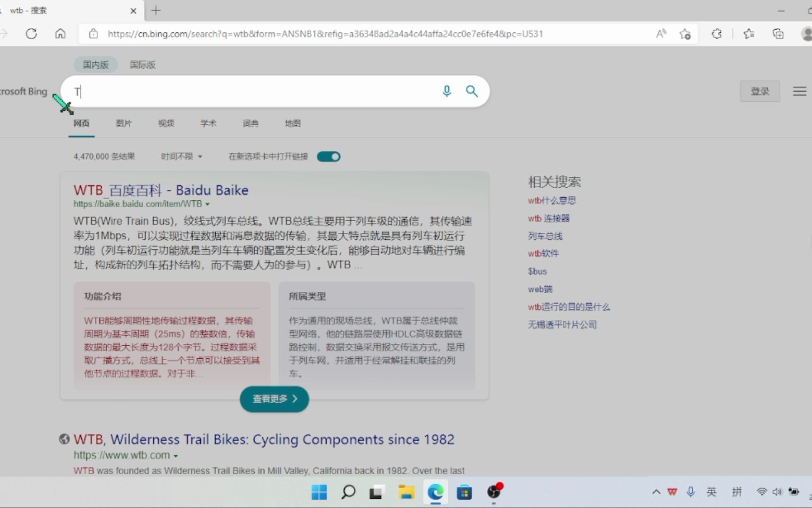Open related search wtb运行的目的是什么
The height and width of the screenshot is (508, 812).
coord(569,307)
